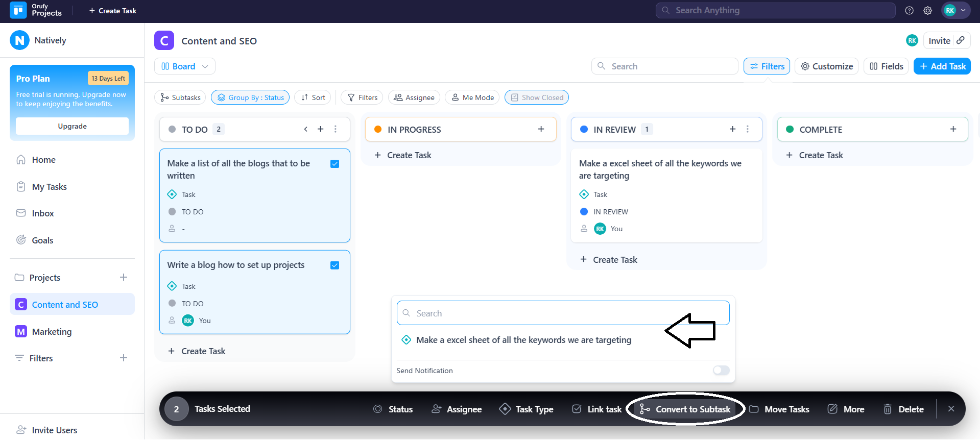Uncheck the 'Write a blog how to set up projects' task

pos(335,265)
